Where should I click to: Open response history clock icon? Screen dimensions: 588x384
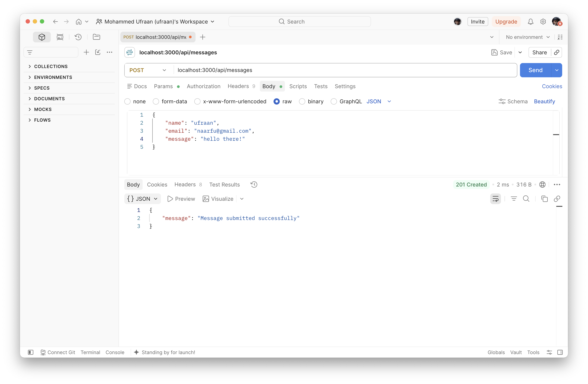(x=254, y=185)
